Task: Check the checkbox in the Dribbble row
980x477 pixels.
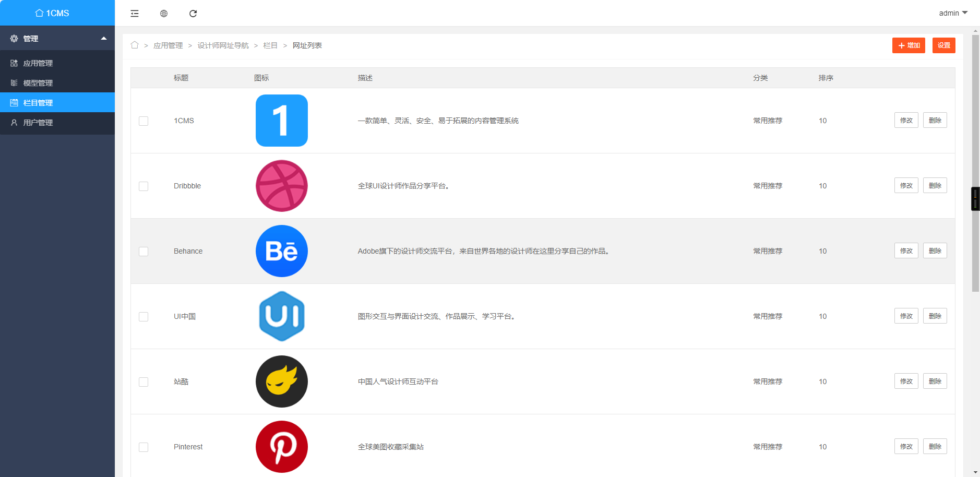Action: (144, 186)
